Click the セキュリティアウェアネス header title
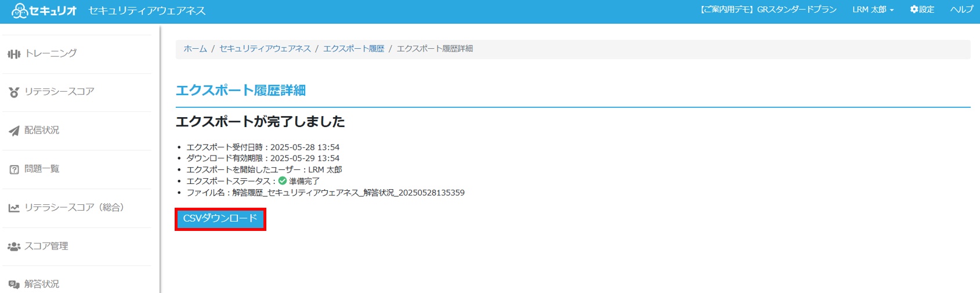Screen dimensions: 980x293 [147, 10]
